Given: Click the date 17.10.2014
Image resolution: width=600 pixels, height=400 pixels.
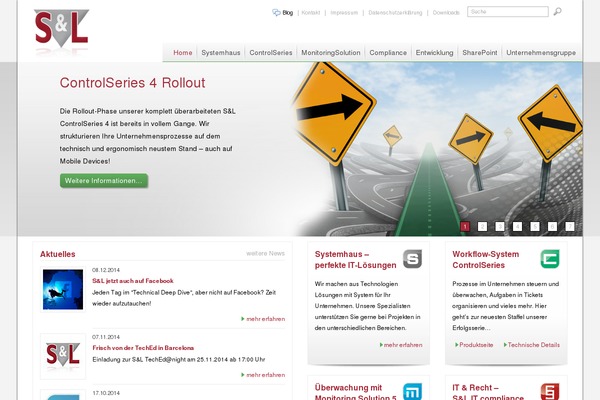Looking at the screenshot, I should [x=106, y=393].
